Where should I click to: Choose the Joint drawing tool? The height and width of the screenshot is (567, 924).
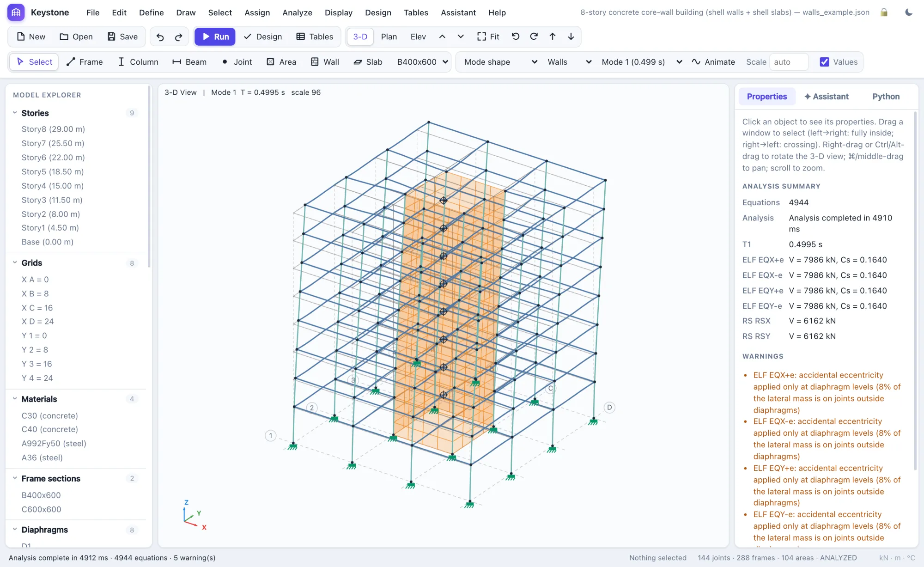tap(237, 62)
